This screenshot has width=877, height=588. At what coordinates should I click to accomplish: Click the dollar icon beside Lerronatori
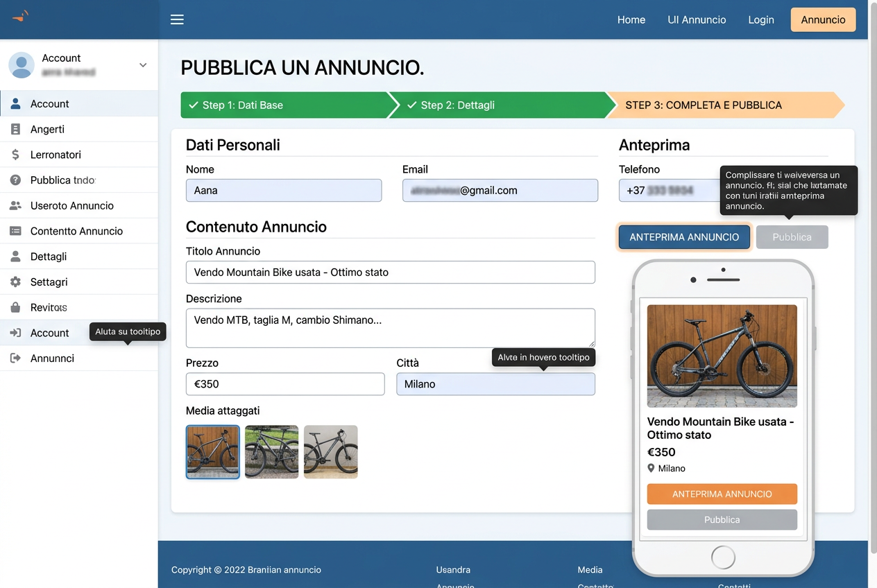click(16, 155)
